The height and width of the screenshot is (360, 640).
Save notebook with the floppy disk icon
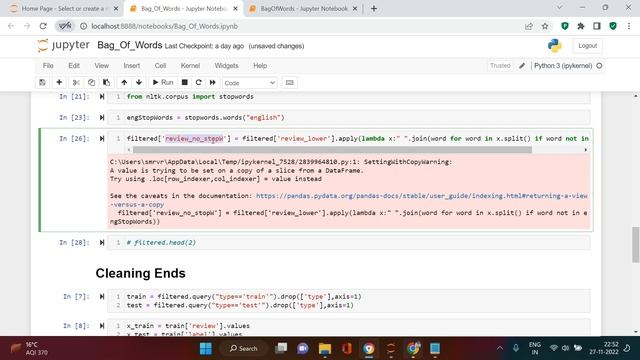click(x=42, y=82)
